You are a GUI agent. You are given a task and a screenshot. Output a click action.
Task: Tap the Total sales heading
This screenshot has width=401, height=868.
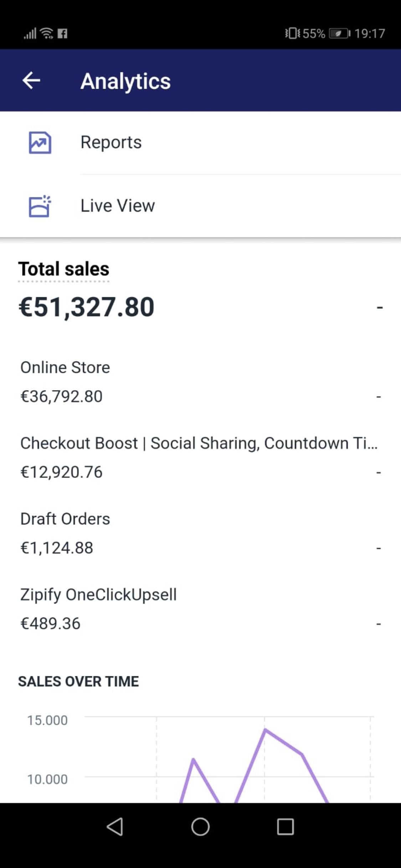click(64, 269)
